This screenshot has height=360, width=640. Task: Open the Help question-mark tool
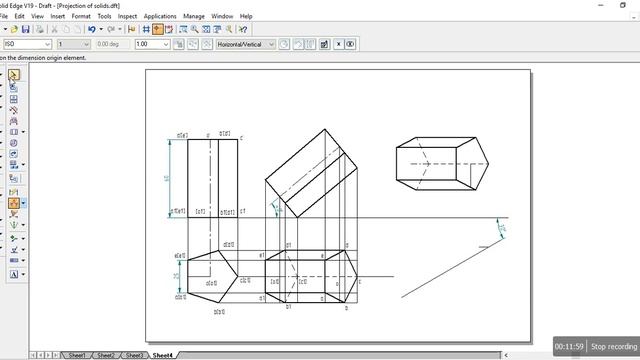pos(243,29)
